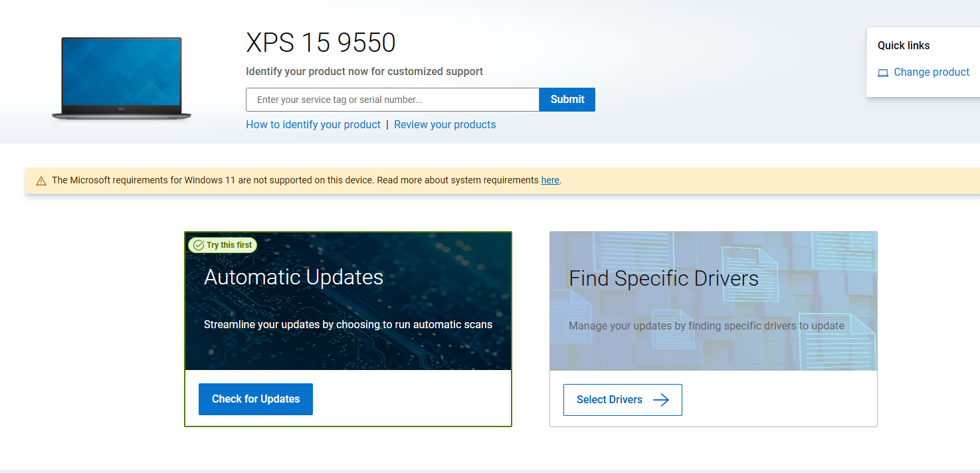980x473 pixels.
Task: Click the green checkmark icon in Try this first badge
Action: pos(198,245)
